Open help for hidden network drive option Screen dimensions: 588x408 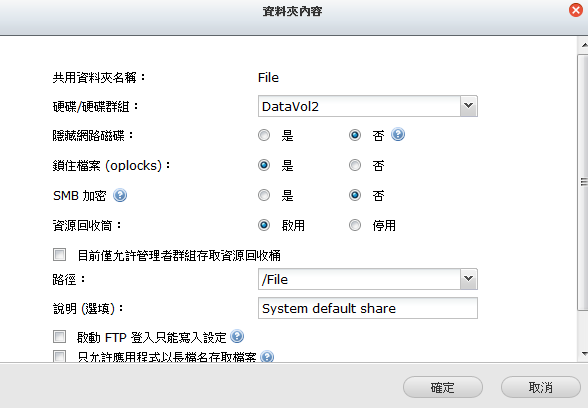coord(398,134)
